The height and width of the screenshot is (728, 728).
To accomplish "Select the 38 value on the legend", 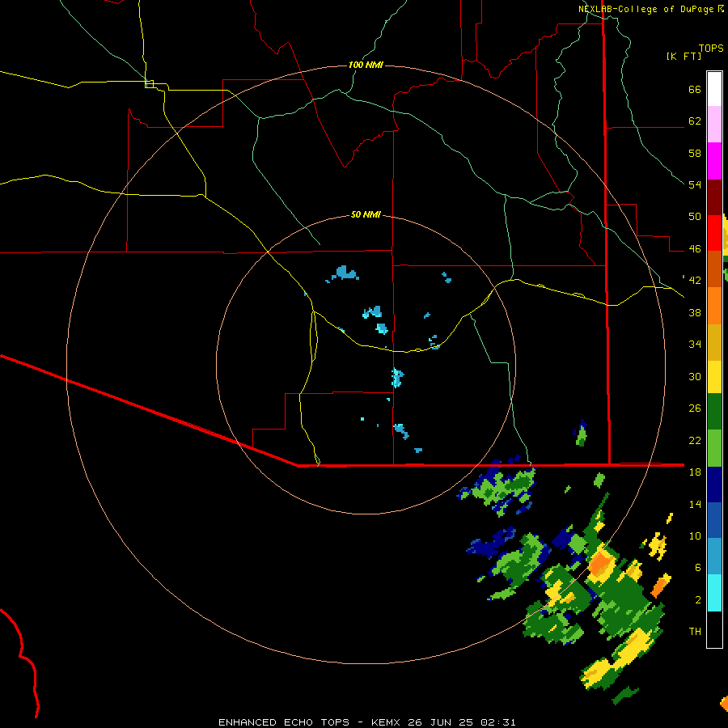I will tap(695, 312).
